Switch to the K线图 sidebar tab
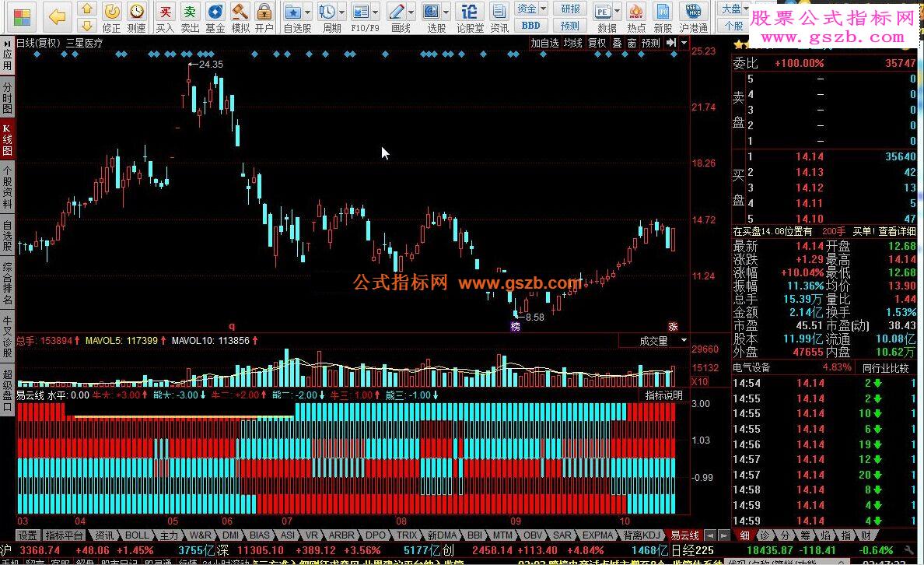This screenshot has height=565, width=924. [7, 140]
